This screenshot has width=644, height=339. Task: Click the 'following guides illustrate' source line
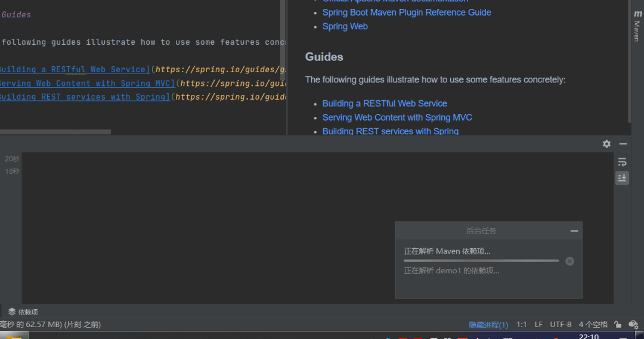click(x=143, y=42)
